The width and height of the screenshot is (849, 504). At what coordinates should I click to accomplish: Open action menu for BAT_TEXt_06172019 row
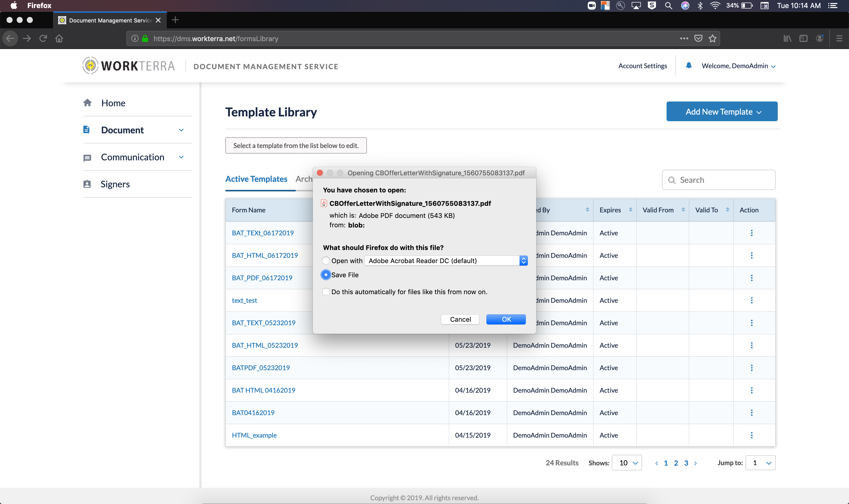[x=751, y=233]
